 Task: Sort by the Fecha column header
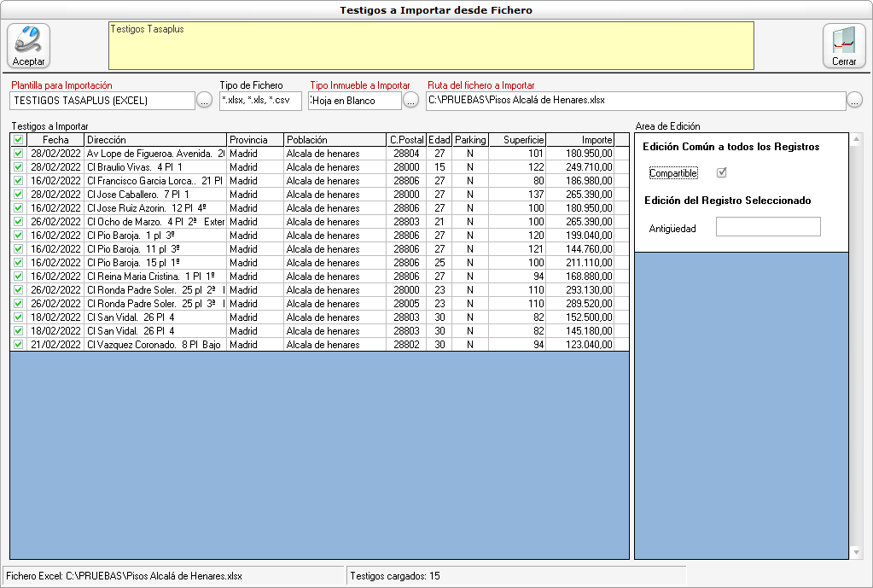[55, 140]
